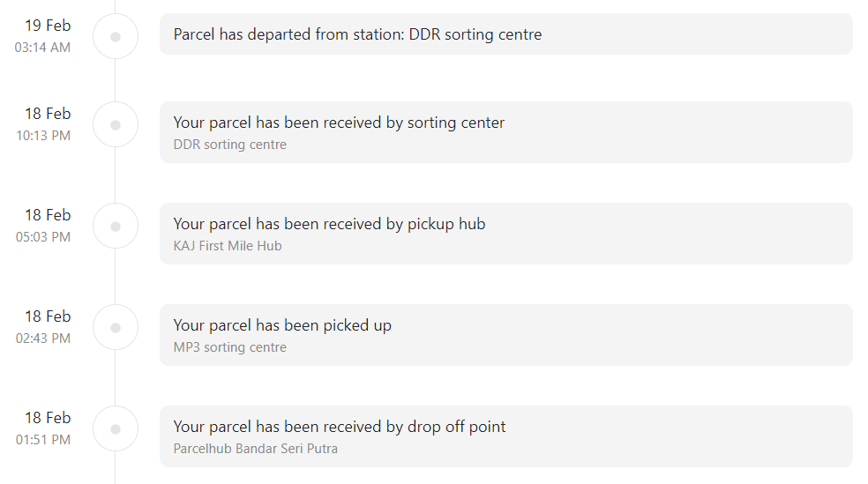Click the '05:03 PM' timestamp
Screen dimensions: 868x484
click(x=43, y=237)
